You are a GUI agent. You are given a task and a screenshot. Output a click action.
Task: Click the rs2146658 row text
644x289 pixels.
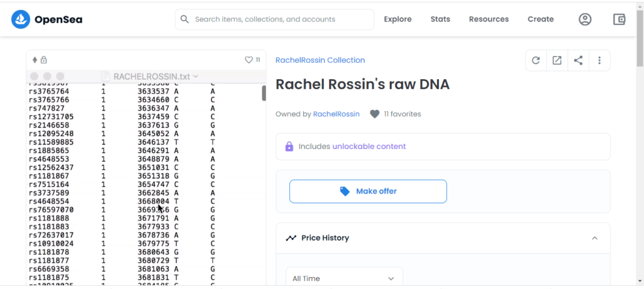click(x=49, y=125)
